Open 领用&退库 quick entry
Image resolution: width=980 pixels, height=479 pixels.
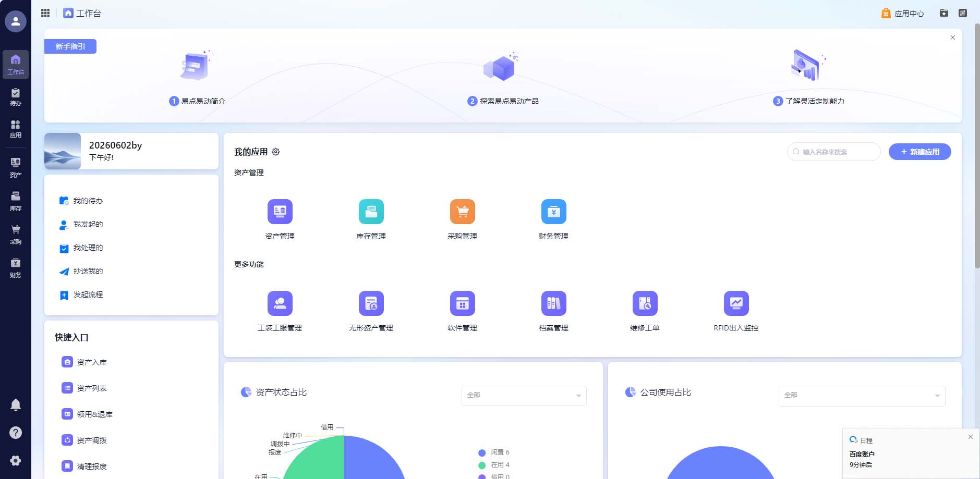coord(87,414)
